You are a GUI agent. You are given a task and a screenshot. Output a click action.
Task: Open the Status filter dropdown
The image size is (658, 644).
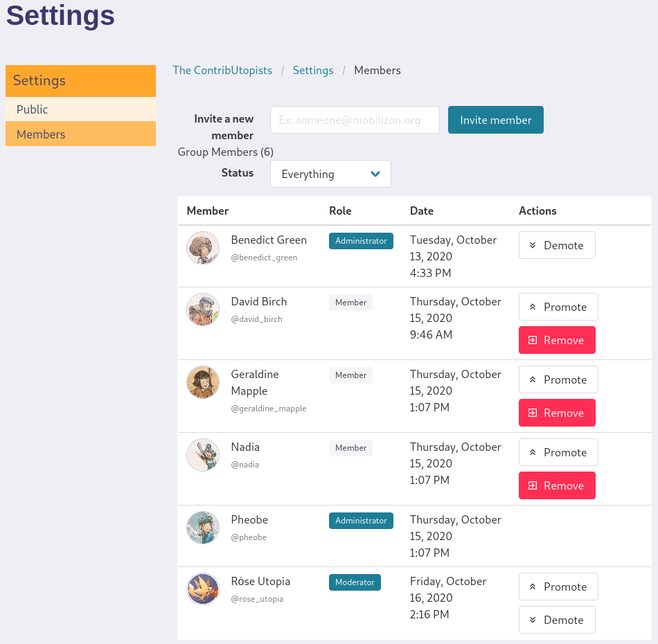[330, 174]
